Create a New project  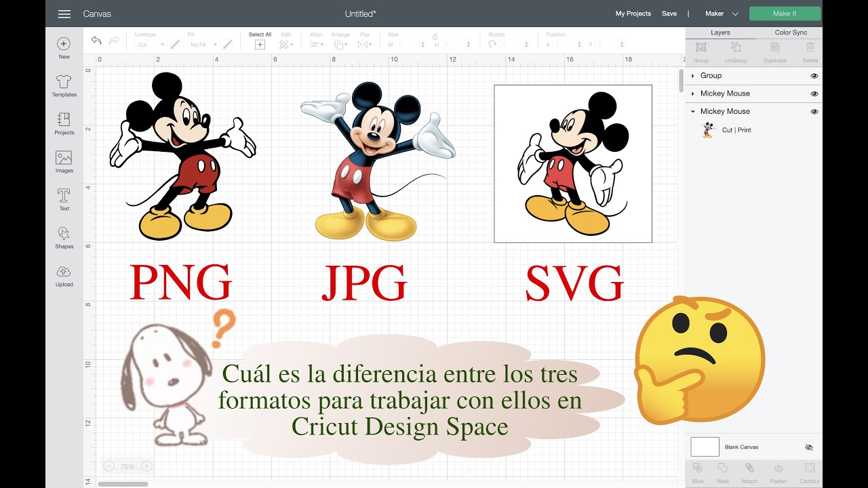pyautogui.click(x=64, y=48)
